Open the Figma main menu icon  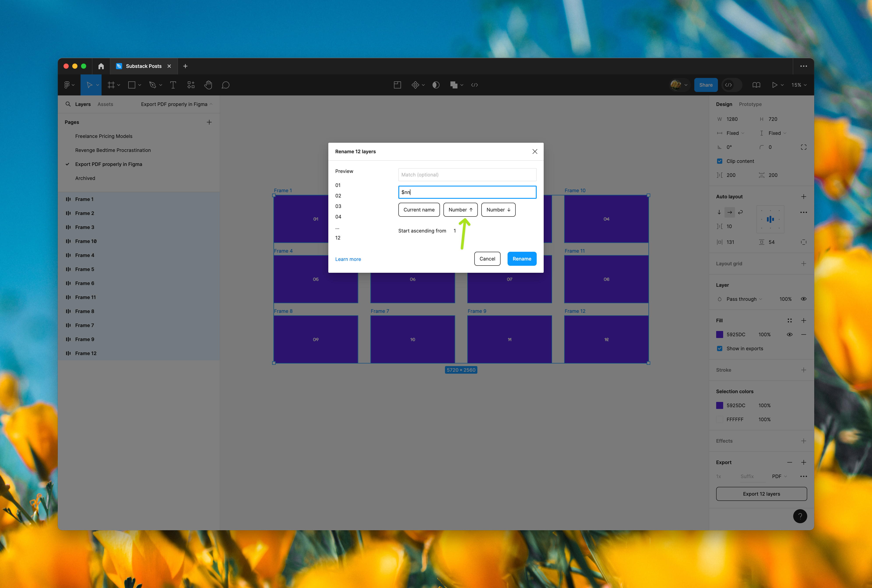click(x=67, y=85)
